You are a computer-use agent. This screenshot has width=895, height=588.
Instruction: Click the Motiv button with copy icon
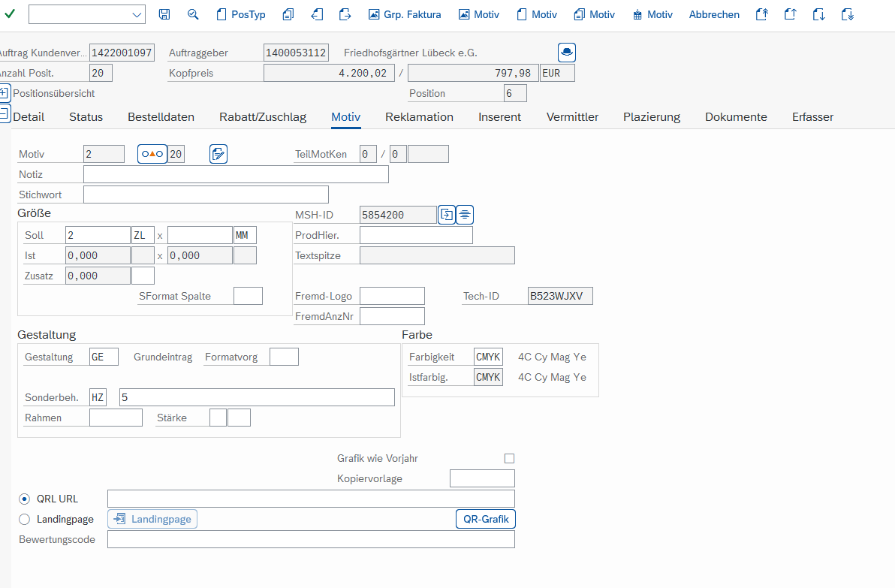tap(594, 15)
